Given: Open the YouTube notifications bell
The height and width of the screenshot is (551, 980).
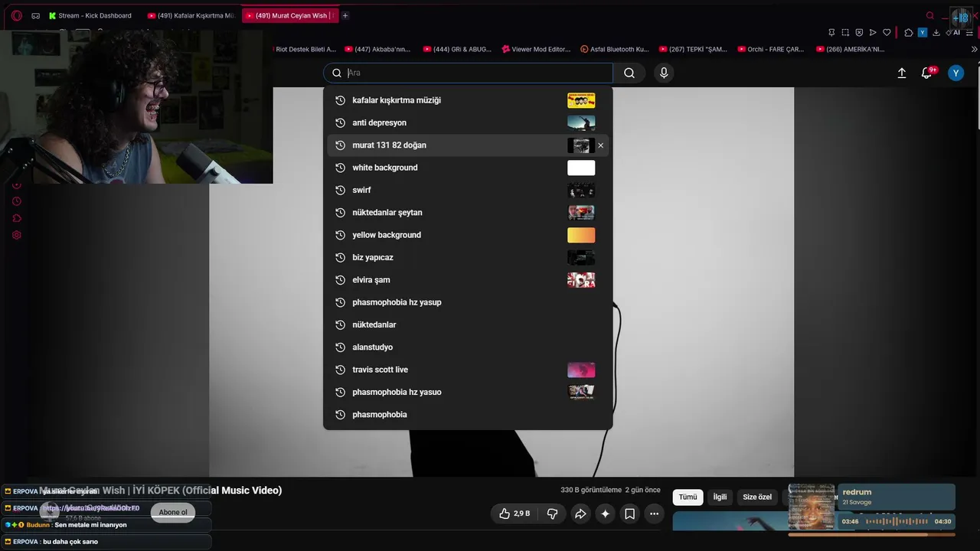Looking at the screenshot, I should pyautogui.click(x=926, y=73).
